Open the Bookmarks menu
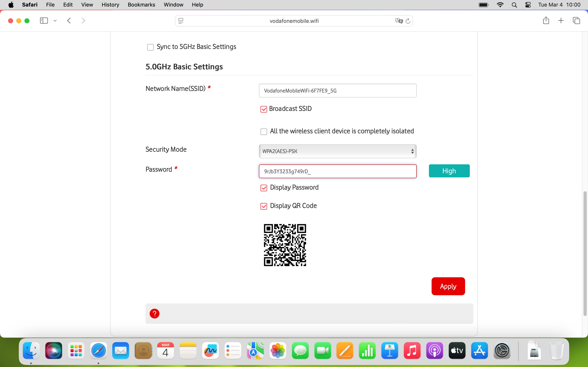The height and width of the screenshot is (367, 588). coord(141,5)
